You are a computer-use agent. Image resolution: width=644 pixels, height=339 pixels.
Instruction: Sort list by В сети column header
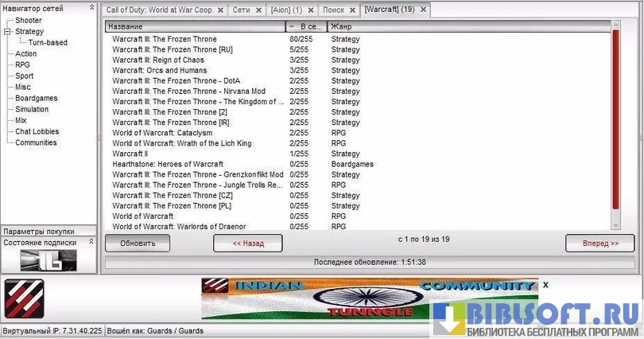point(305,27)
